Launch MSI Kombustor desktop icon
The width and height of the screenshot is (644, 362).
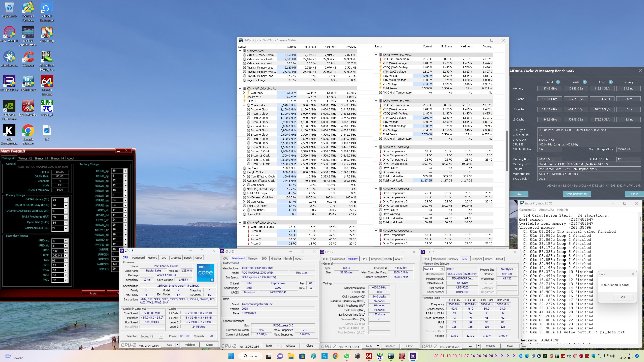[9, 135]
